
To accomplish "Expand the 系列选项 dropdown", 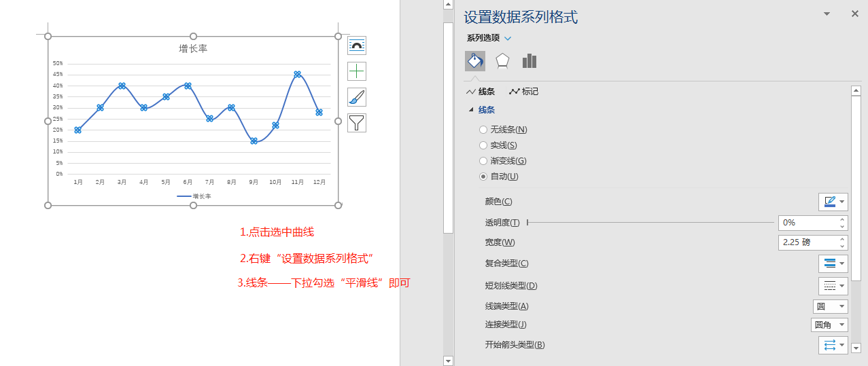I will click(x=508, y=39).
